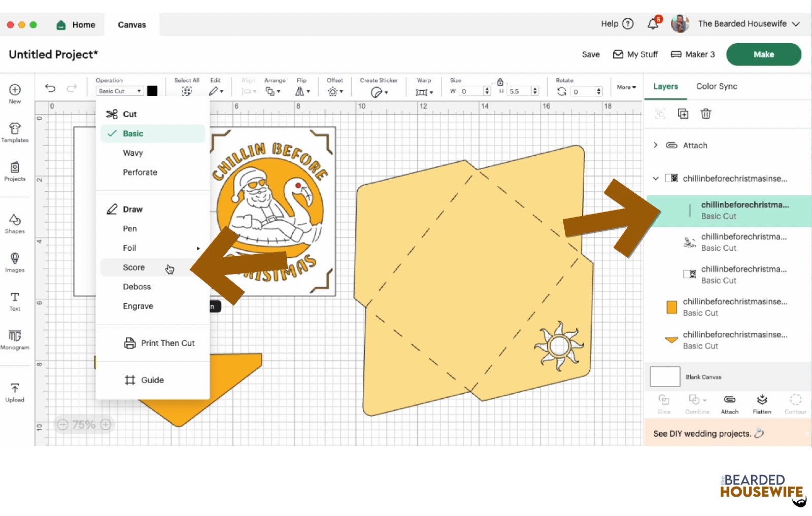Open the Operation Basic Cut dropdown
This screenshot has width=812, height=516.
click(120, 91)
